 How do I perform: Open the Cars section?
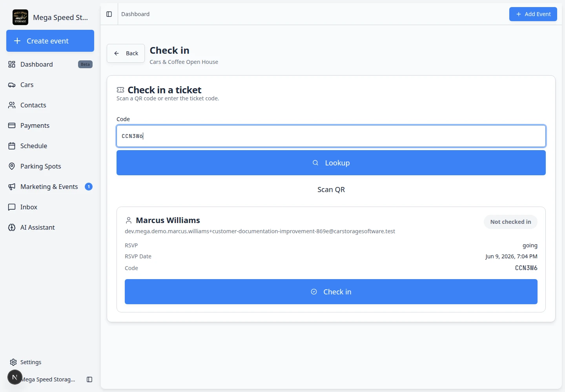tap(50, 85)
